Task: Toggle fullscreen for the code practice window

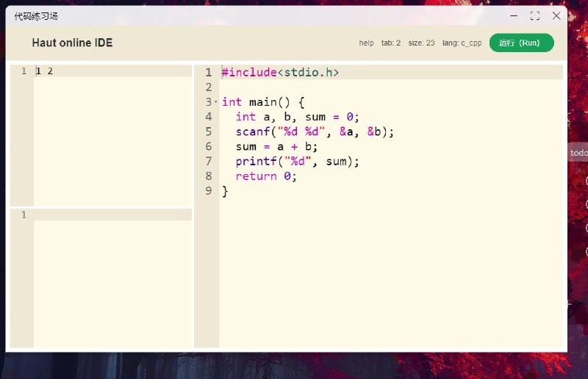Action: click(x=535, y=15)
